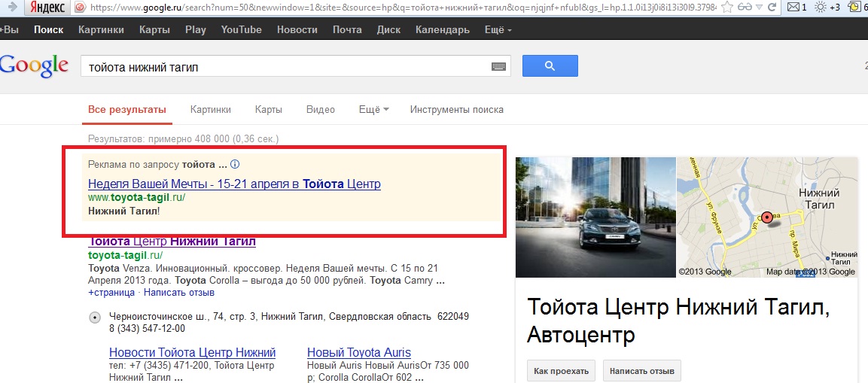Open Карты in the black Google bar

[x=154, y=30]
